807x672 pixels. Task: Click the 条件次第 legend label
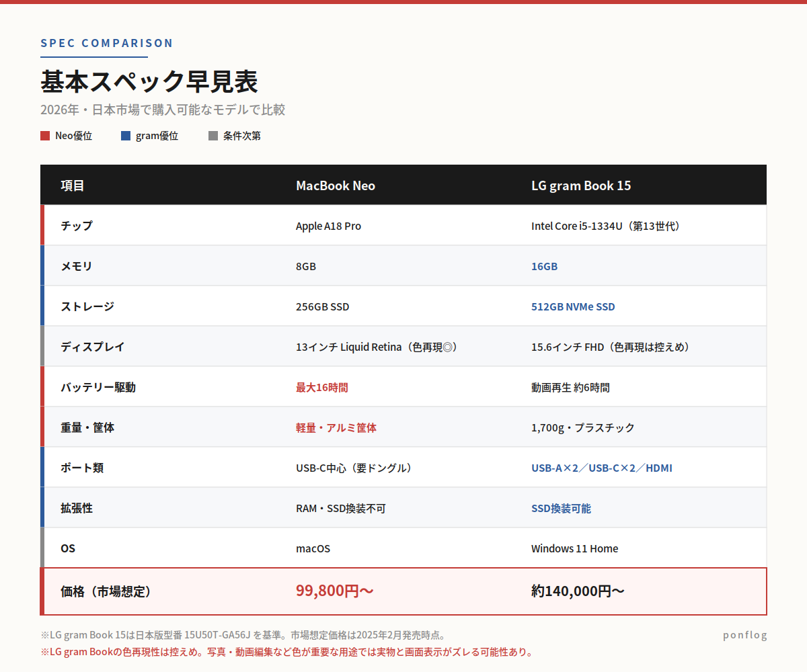click(242, 136)
